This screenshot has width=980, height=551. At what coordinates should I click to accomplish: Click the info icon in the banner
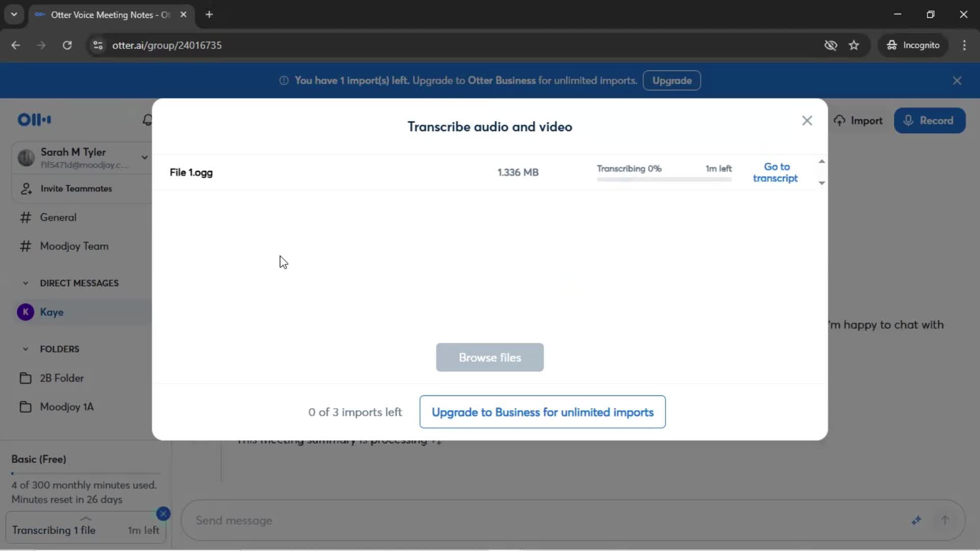click(284, 81)
